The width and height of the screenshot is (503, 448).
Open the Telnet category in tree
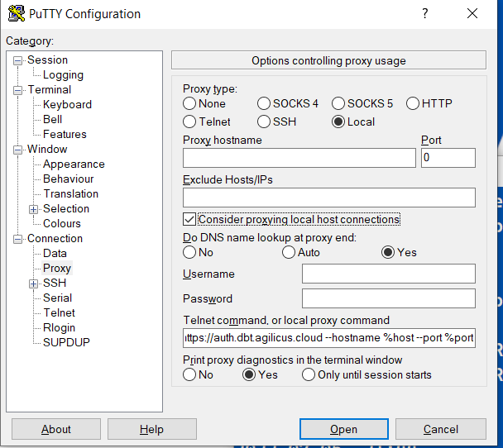[59, 312]
